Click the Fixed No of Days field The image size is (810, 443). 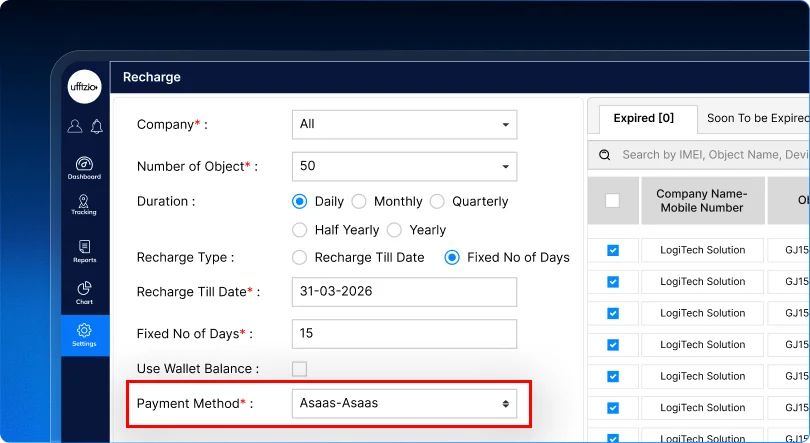tap(404, 334)
